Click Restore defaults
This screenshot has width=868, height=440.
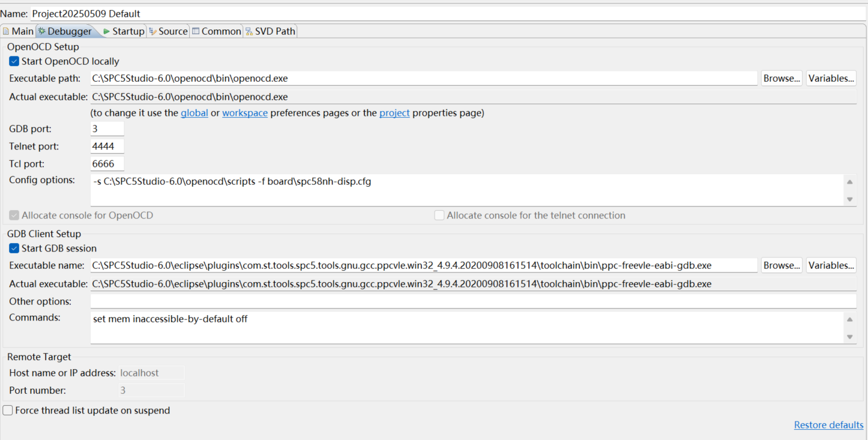828,424
